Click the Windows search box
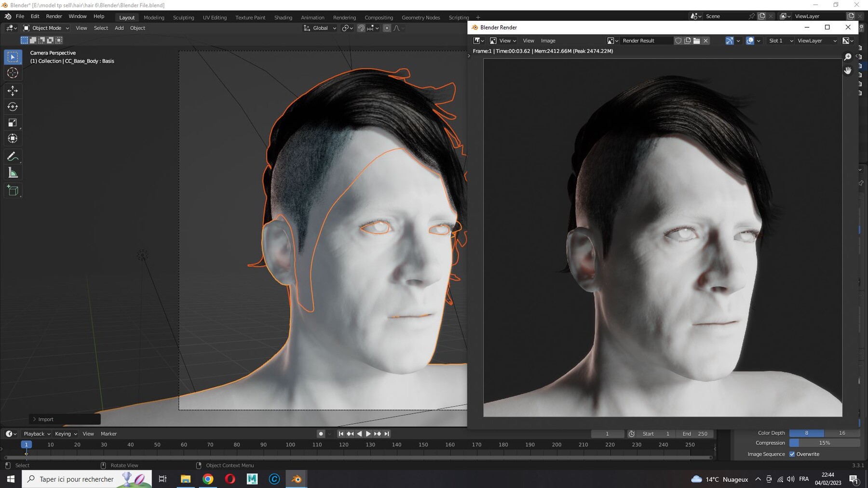Viewport: 868px width, 488px height. point(87,479)
